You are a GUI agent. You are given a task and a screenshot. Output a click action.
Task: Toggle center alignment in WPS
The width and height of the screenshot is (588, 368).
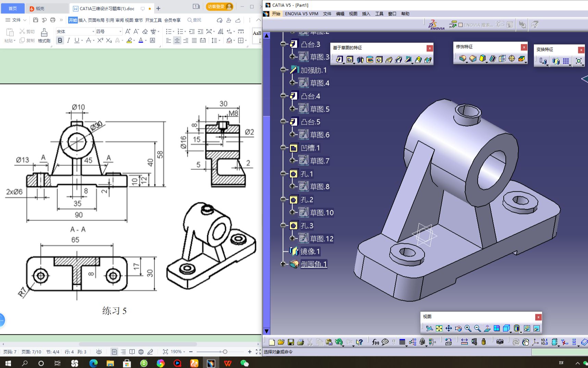point(177,40)
